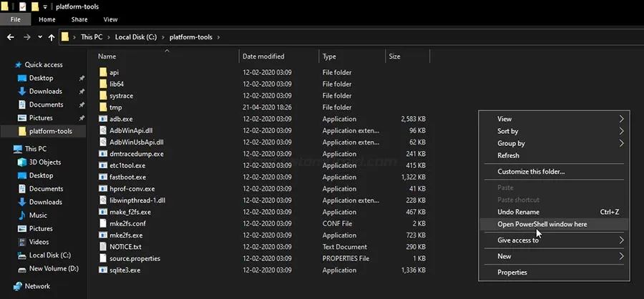Open the Home ribbon tab
This screenshot has height=299, width=644.
point(47,19)
